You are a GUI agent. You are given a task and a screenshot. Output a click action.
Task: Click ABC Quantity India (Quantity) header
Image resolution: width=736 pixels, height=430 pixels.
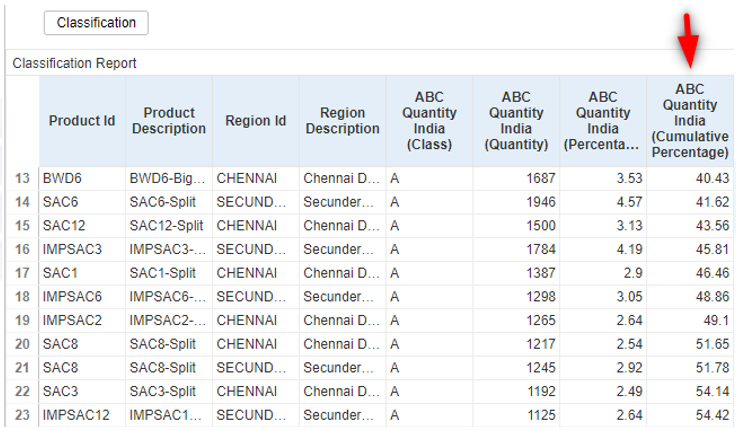(x=516, y=121)
